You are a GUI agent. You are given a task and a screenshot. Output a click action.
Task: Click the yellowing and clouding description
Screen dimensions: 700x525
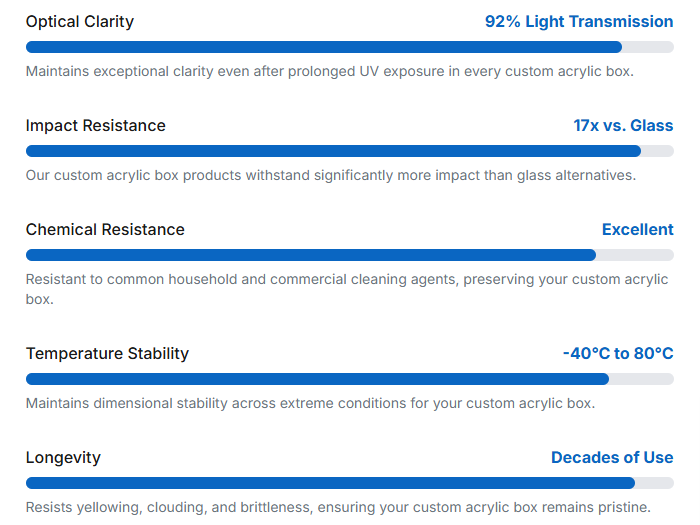338,507
